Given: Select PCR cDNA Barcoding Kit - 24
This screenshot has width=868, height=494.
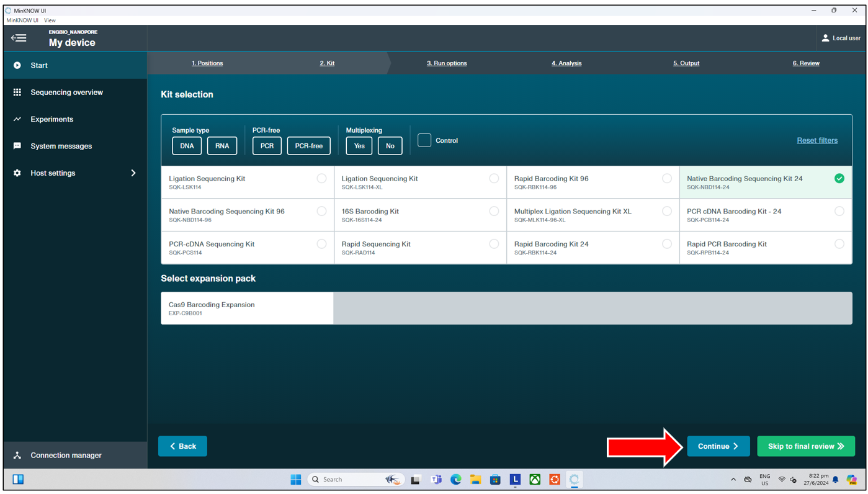Looking at the screenshot, I should click(x=766, y=215).
